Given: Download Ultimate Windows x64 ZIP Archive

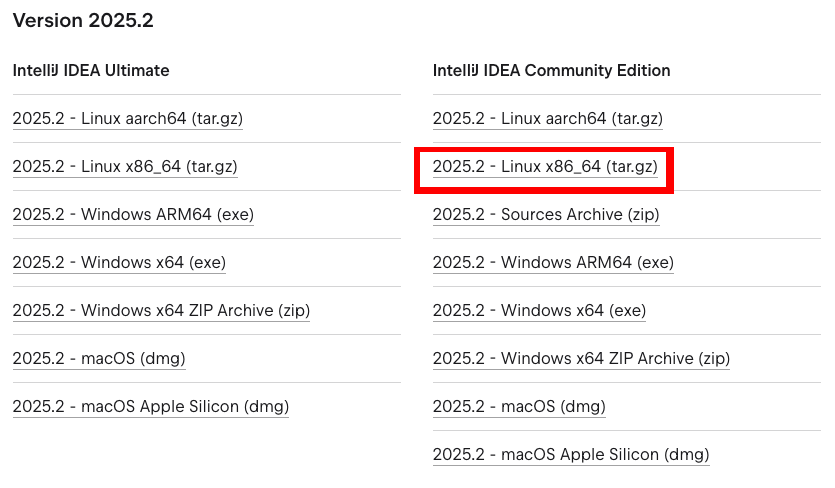Looking at the screenshot, I should tap(161, 311).
